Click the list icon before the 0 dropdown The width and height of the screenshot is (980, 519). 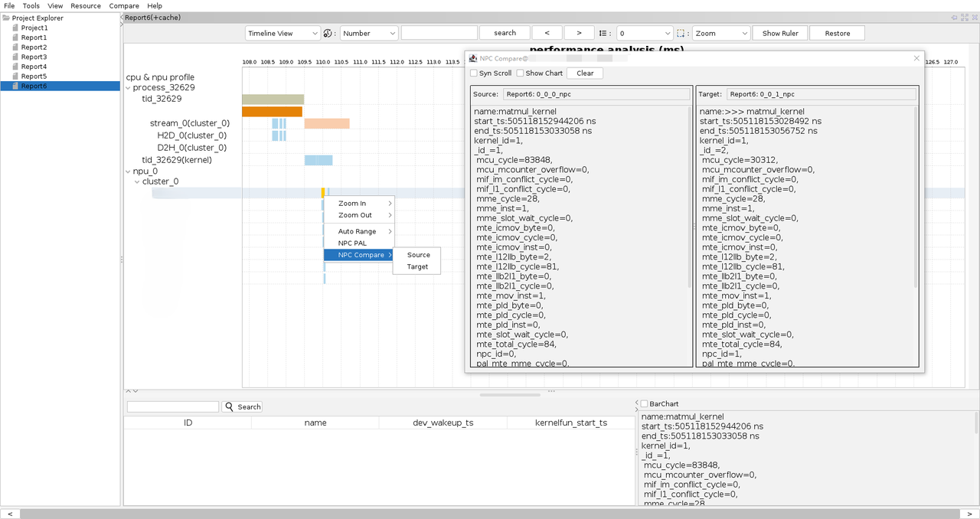[604, 34]
